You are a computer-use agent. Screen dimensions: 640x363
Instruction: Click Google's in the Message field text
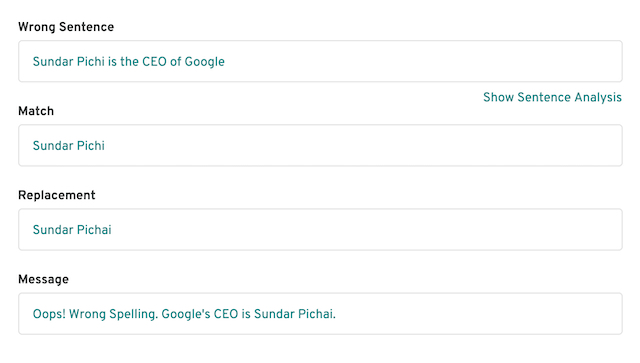point(186,314)
